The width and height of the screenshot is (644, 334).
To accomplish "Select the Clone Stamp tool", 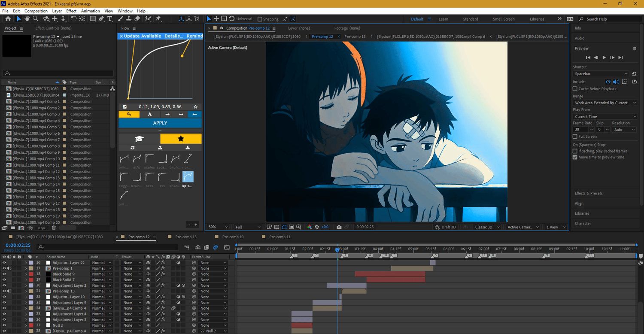I will [x=129, y=19].
